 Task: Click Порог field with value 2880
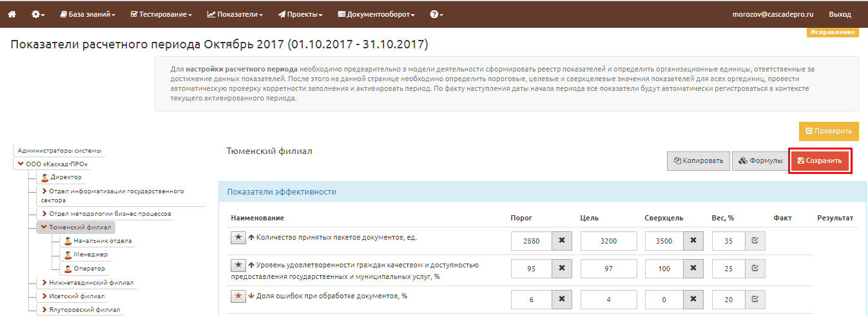[531, 241]
